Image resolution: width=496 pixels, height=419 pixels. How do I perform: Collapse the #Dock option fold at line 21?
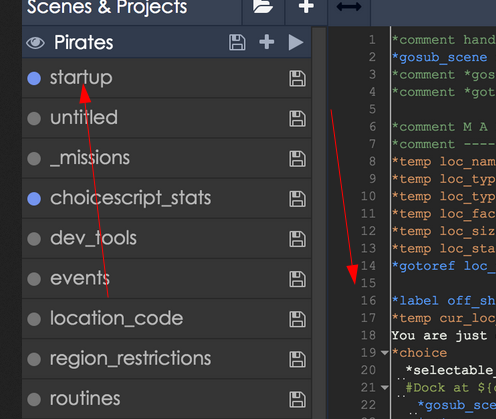(x=385, y=387)
